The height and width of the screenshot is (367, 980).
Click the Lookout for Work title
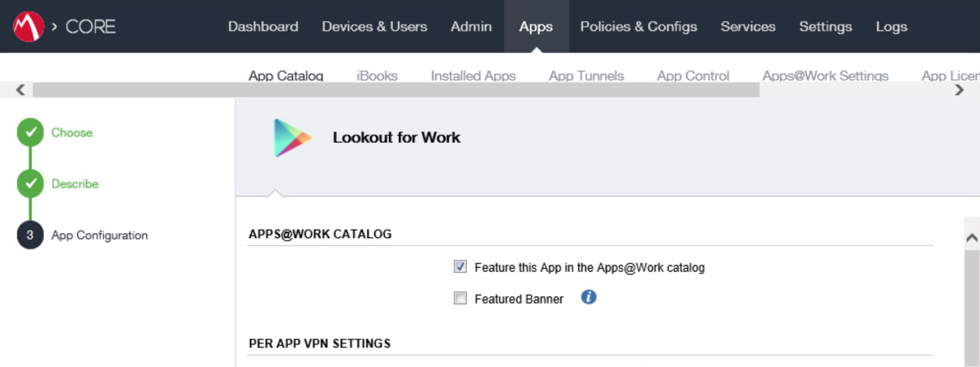(396, 137)
